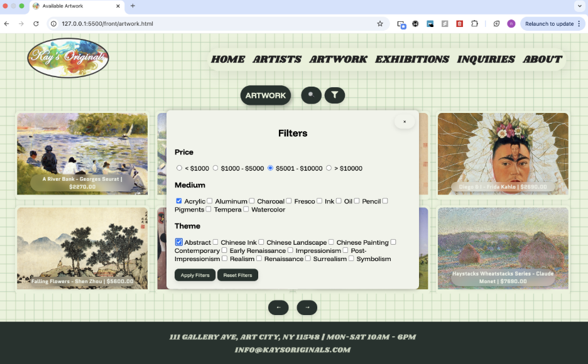This screenshot has width=588, height=364.
Task: Check the Fresco medium checkbox
Action: point(289,201)
